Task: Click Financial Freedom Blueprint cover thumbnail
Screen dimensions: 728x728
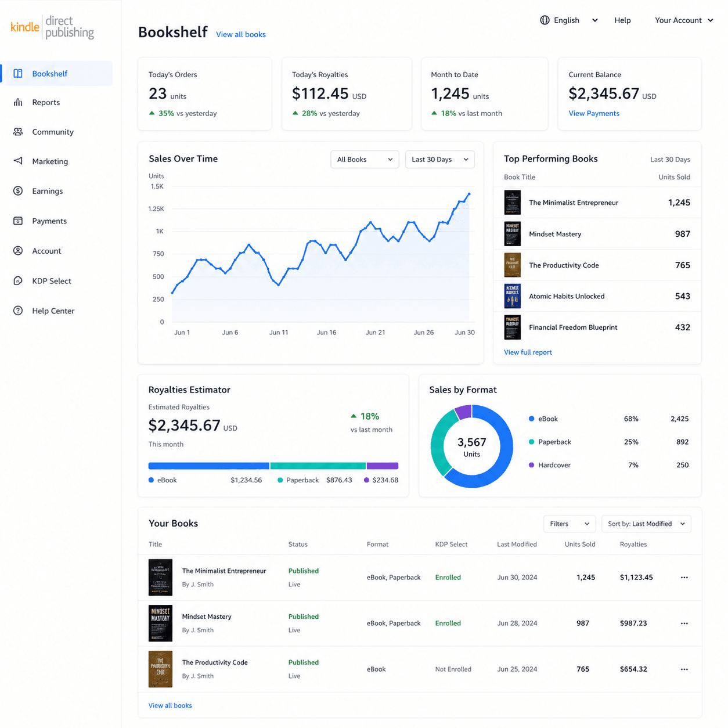Action: click(x=513, y=327)
